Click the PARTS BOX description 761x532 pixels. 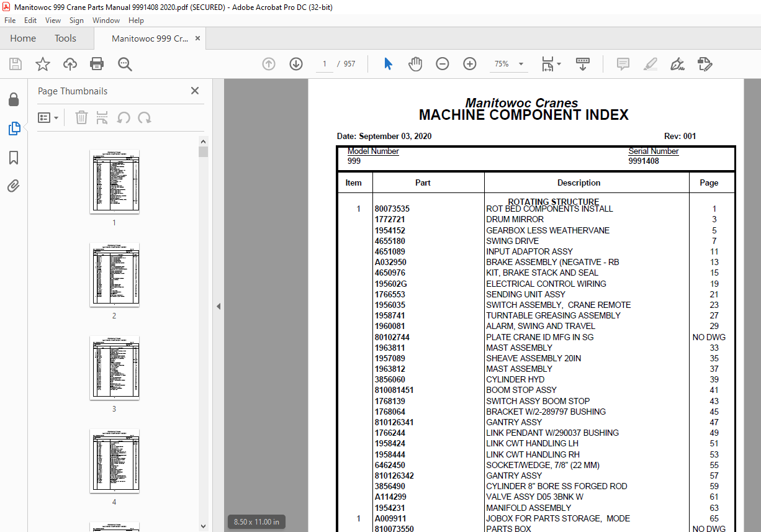tap(508, 529)
